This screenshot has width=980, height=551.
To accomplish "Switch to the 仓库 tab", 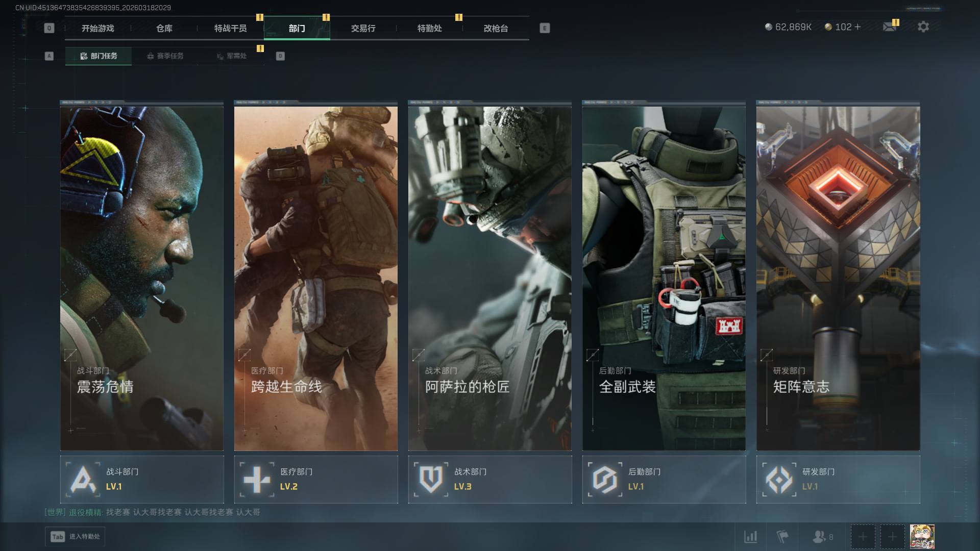I will 164,29.
